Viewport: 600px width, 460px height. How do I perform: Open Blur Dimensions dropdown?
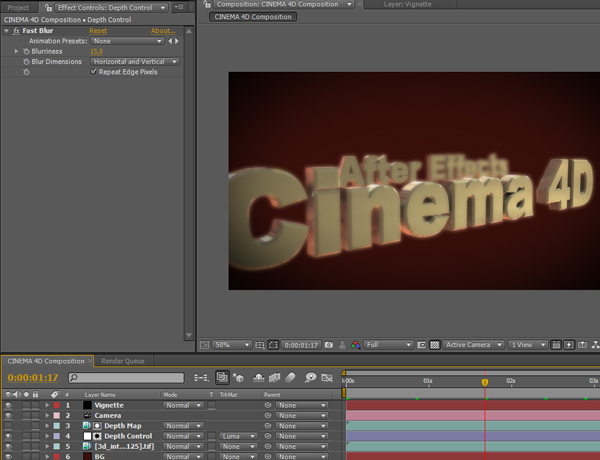coord(135,62)
